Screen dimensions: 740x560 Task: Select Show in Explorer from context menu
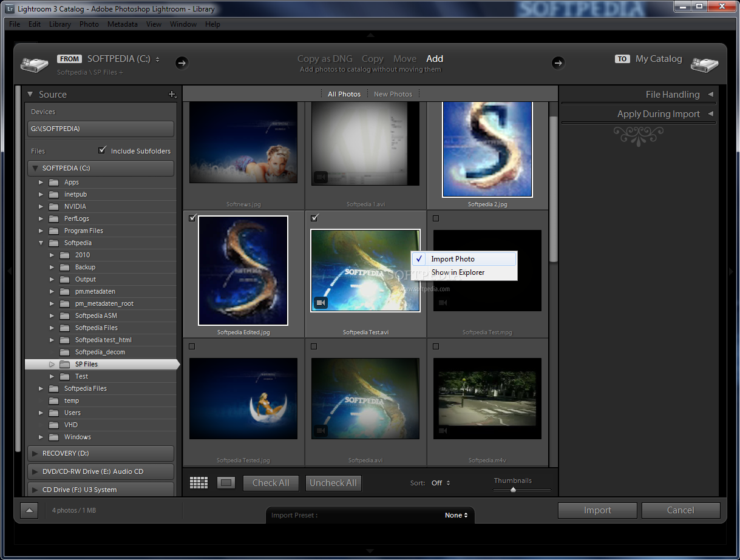pos(458,272)
